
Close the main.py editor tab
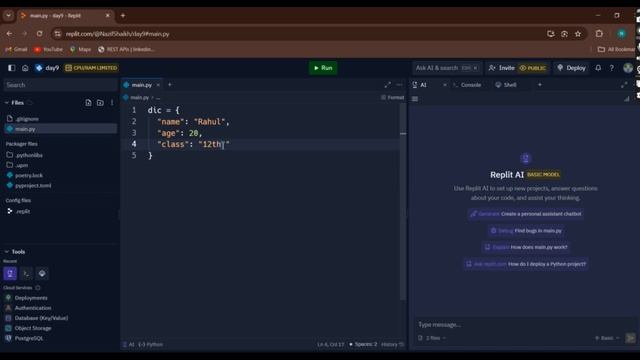[x=158, y=85]
